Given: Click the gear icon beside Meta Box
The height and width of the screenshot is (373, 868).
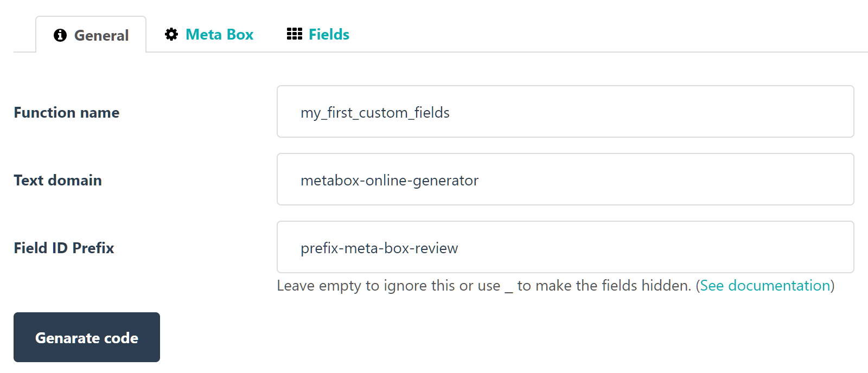Looking at the screenshot, I should tap(171, 35).
